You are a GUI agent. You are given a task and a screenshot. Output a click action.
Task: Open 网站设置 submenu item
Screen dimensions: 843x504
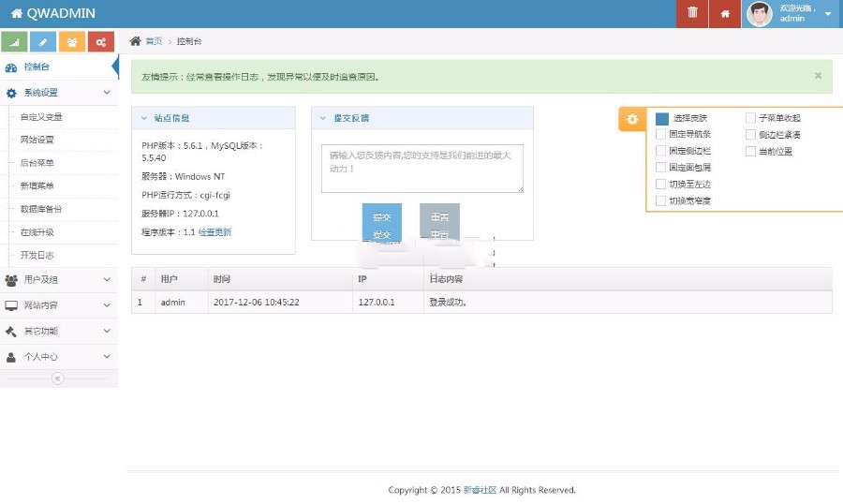point(37,140)
